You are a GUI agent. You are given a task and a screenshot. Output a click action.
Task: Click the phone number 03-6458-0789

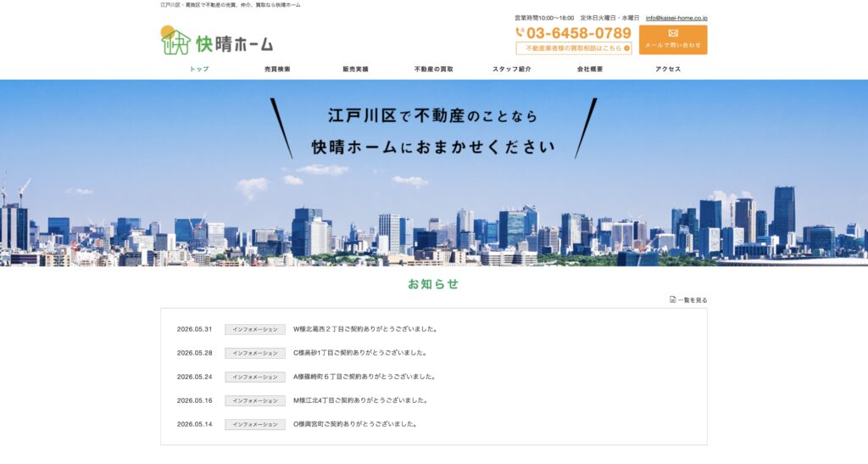click(x=578, y=33)
